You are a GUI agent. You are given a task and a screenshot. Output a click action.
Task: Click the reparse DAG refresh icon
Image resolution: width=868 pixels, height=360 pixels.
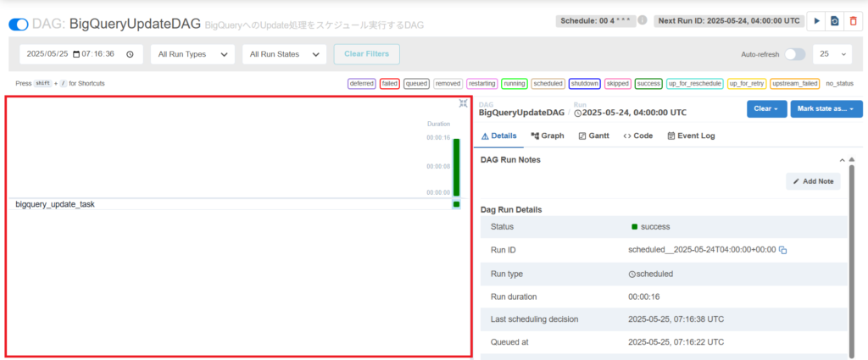834,21
